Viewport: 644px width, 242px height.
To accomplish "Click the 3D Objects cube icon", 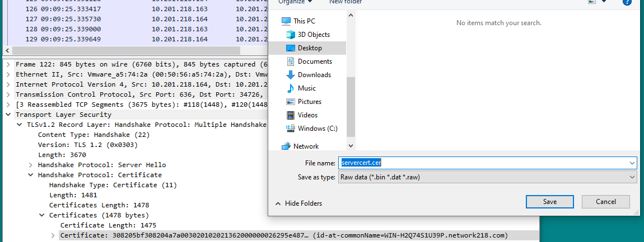I will tap(291, 35).
